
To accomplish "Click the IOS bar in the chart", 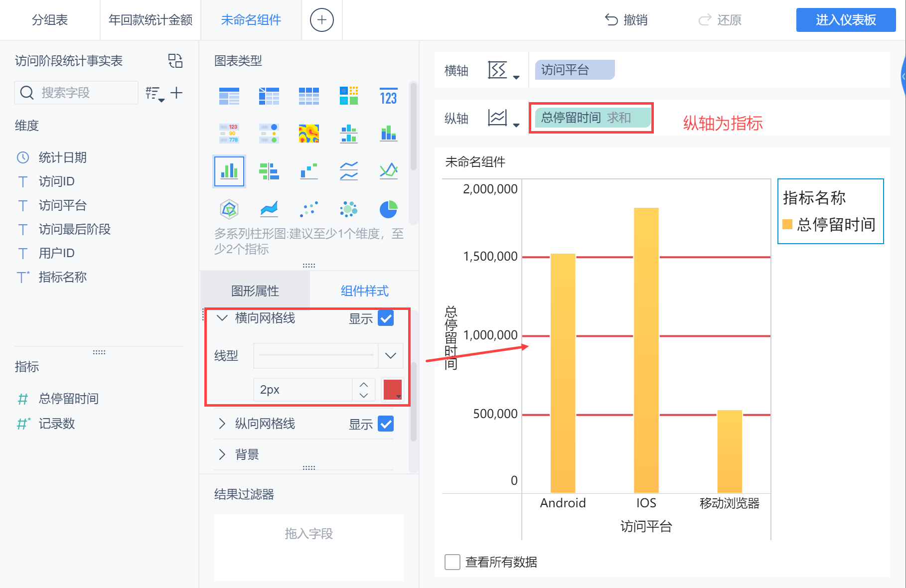I will tap(646, 350).
